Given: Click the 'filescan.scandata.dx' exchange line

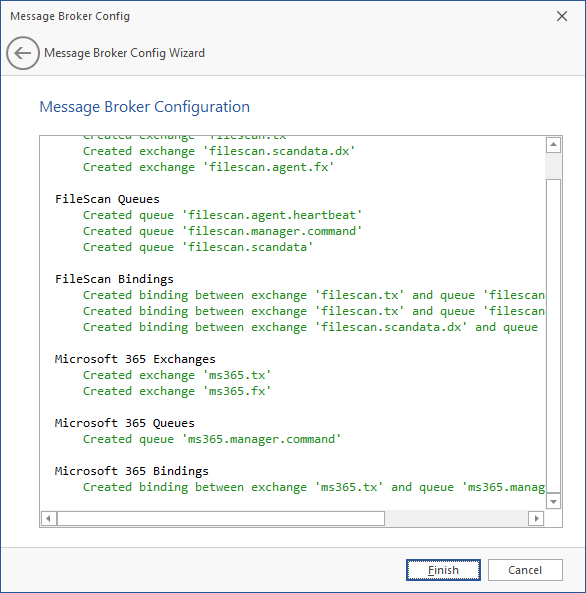Looking at the screenshot, I should [x=219, y=151].
